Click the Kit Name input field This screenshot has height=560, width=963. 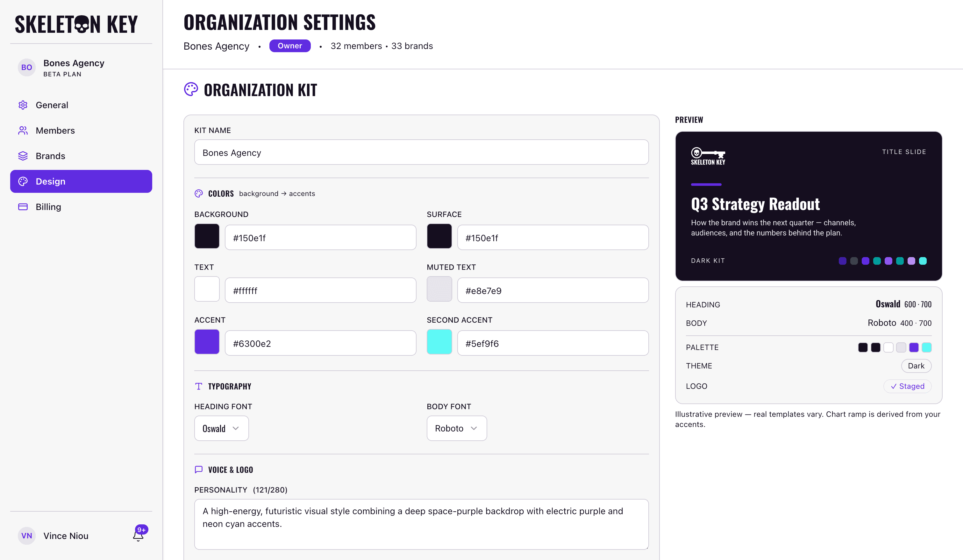[x=421, y=152]
